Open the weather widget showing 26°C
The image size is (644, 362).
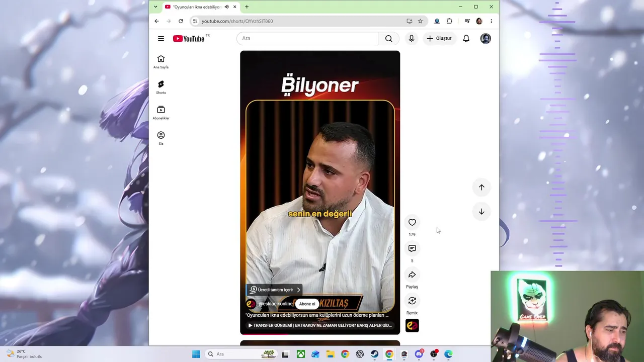pyautogui.click(x=24, y=354)
